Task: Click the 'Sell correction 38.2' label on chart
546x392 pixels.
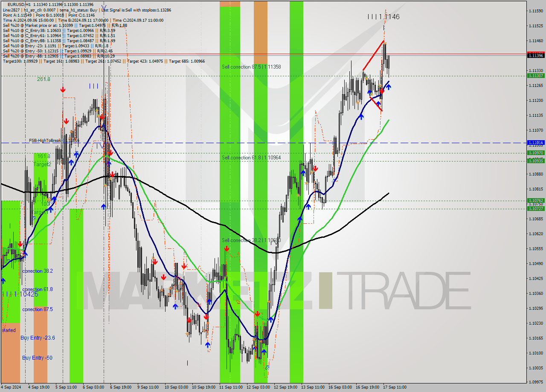Action: click(x=251, y=240)
